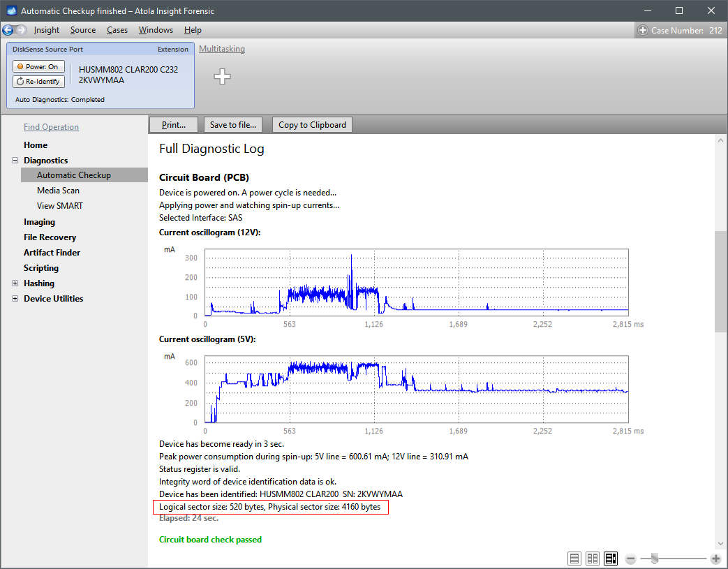This screenshot has width=728, height=569.
Task: Open the Multitasking link
Action: [x=222, y=49]
